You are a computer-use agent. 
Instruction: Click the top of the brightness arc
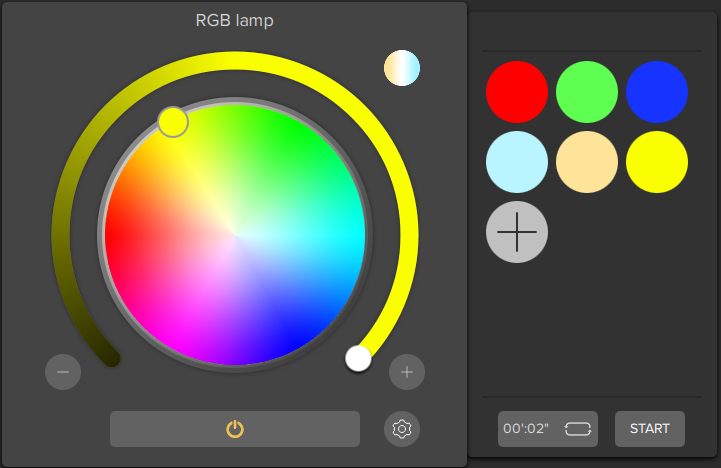pos(235,60)
